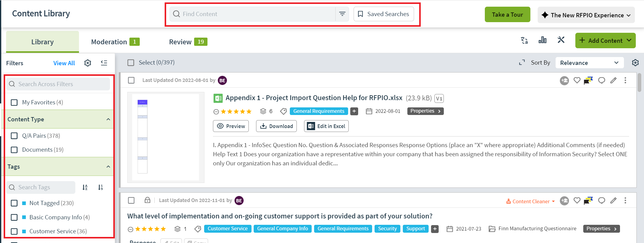Screen dimensions: 644x243
Task: Click View All filters link
Action: [64, 63]
